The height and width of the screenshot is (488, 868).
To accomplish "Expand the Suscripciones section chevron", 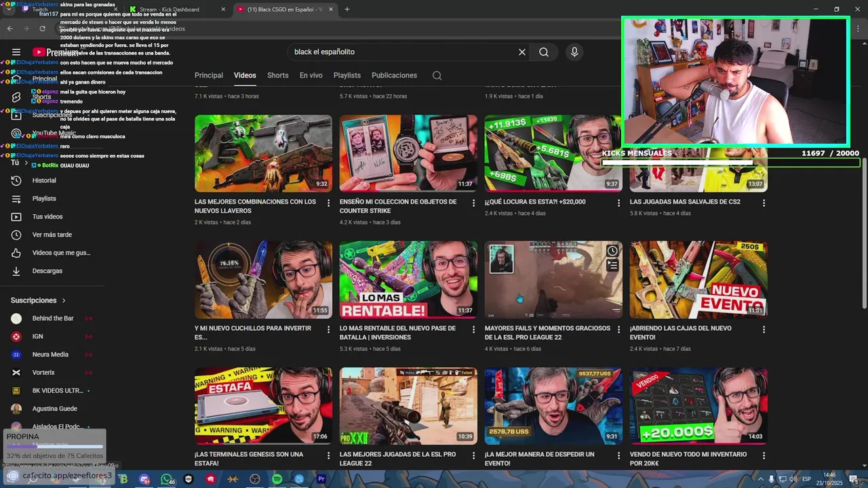I will click(x=64, y=300).
